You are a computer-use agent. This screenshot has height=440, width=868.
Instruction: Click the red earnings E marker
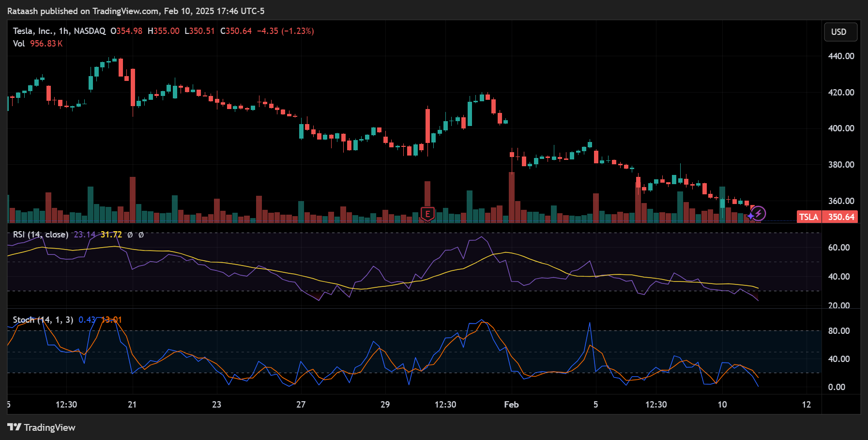[427, 214]
